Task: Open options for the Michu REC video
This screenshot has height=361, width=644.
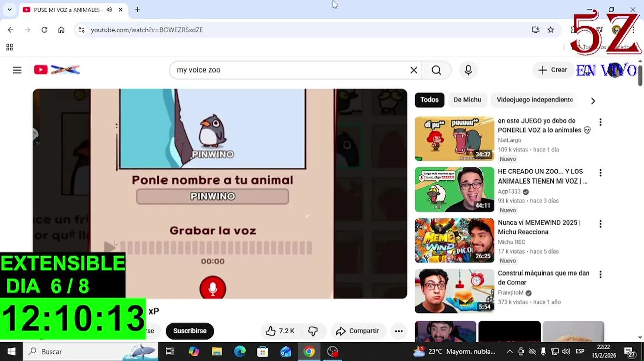Action: (x=600, y=224)
